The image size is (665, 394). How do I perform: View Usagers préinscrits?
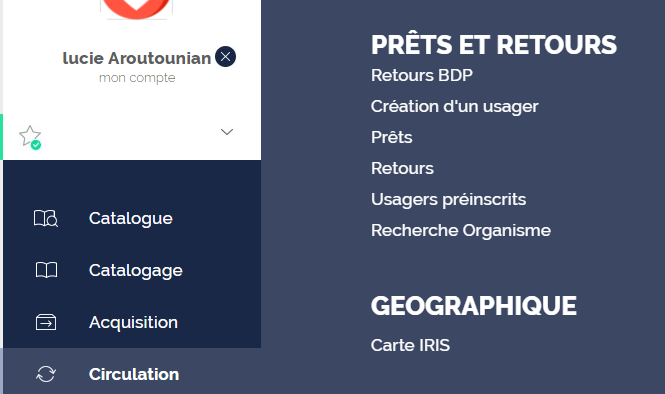click(448, 199)
